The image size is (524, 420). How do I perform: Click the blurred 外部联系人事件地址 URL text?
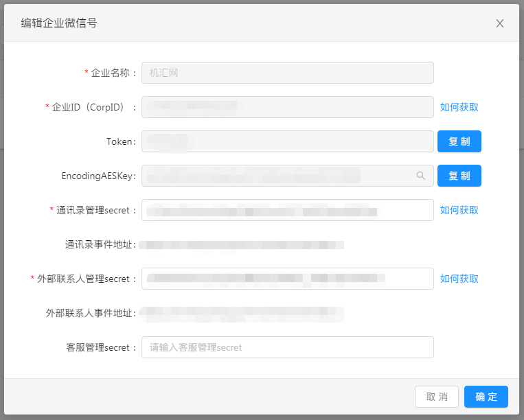pyautogui.click(x=241, y=314)
